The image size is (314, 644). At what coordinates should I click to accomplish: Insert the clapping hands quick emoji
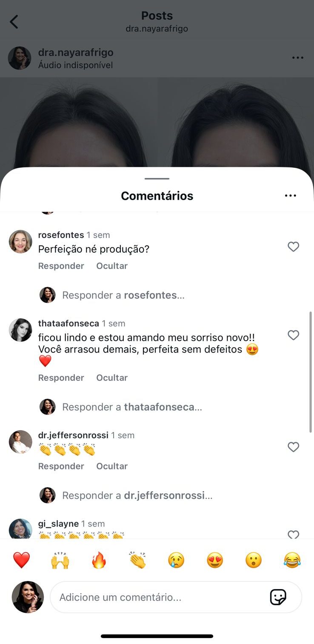click(137, 560)
